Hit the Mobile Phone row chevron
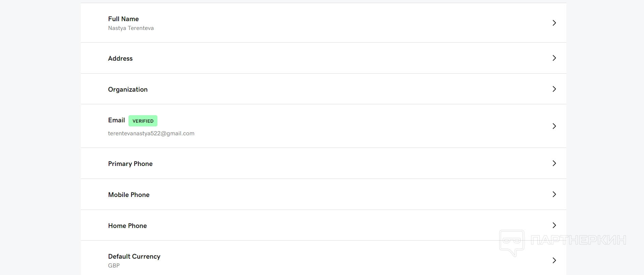Viewport: 644px width, 275px height. pos(554,194)
